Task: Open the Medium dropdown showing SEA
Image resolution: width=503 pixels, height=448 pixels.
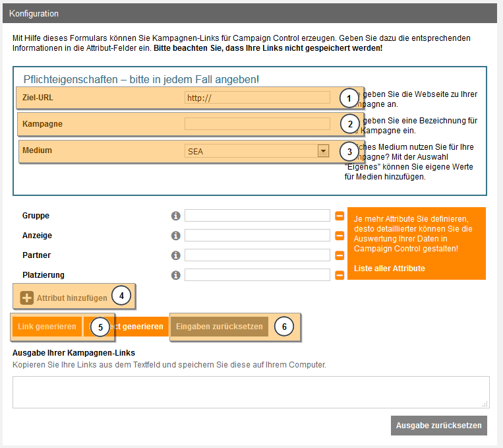Action: [x=257, y=151]
